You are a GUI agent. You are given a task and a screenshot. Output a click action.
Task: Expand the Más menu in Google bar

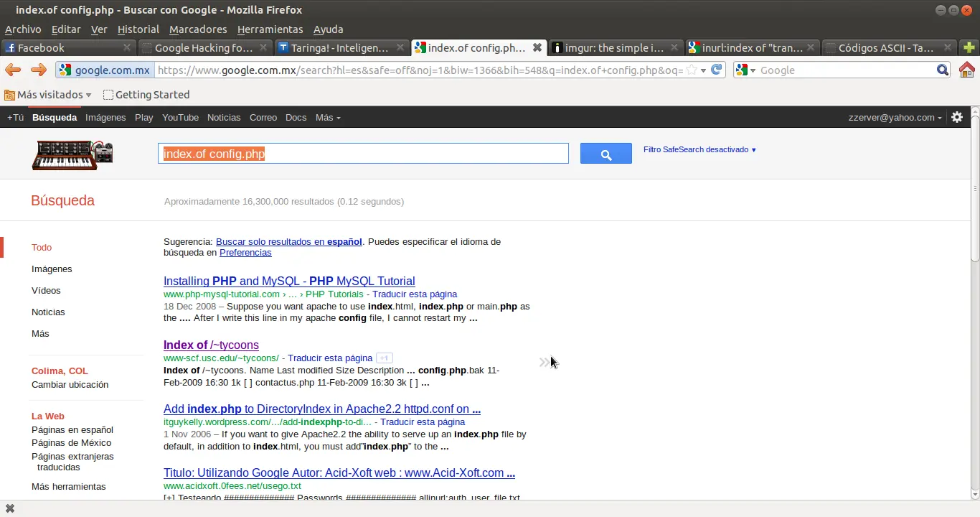(x=328, y=117)
